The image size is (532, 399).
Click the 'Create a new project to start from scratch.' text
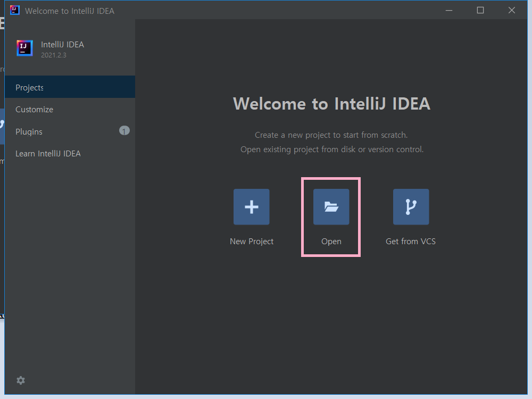coord(331,135)
